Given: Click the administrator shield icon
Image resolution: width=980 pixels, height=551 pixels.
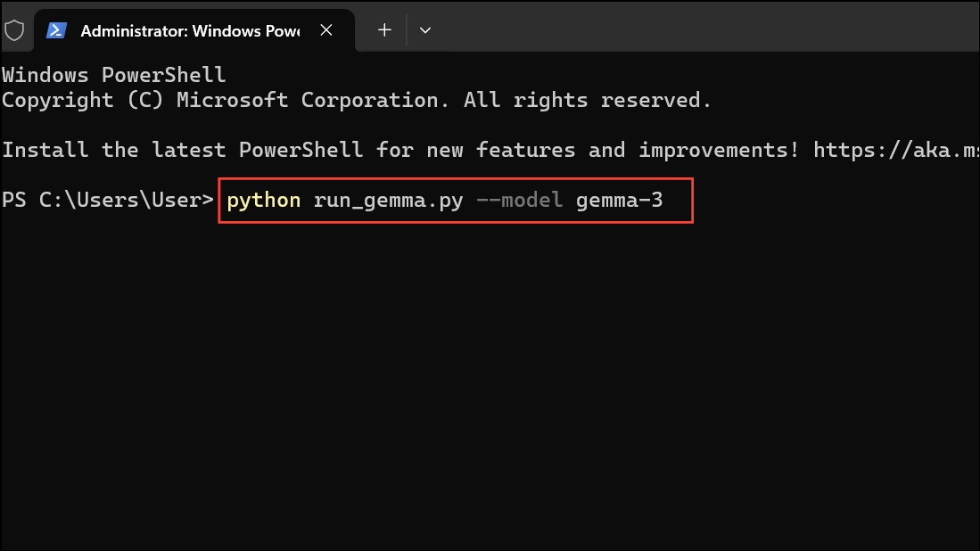Looking at the screenshot, I should click(14, 30).
